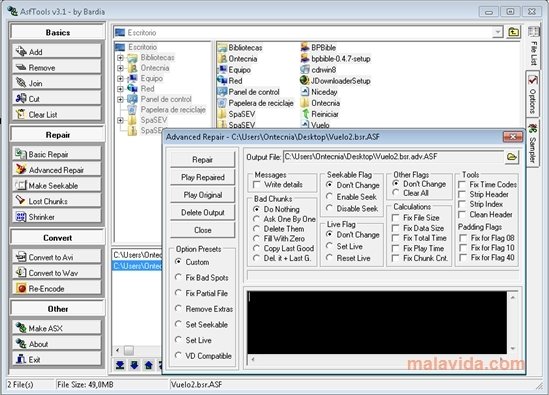Select Papelera de reciclaje in file pane
The width and height of the screenshot is (549, 395).
pos(256,103)
